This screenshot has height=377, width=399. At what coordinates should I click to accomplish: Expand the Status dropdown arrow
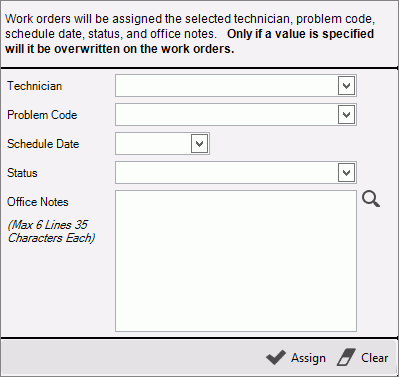(346, 173)
